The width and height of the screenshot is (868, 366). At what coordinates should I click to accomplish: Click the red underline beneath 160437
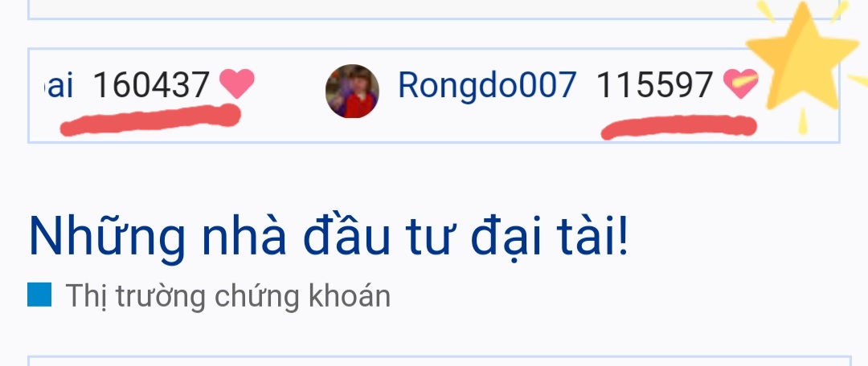coord(150,120)
